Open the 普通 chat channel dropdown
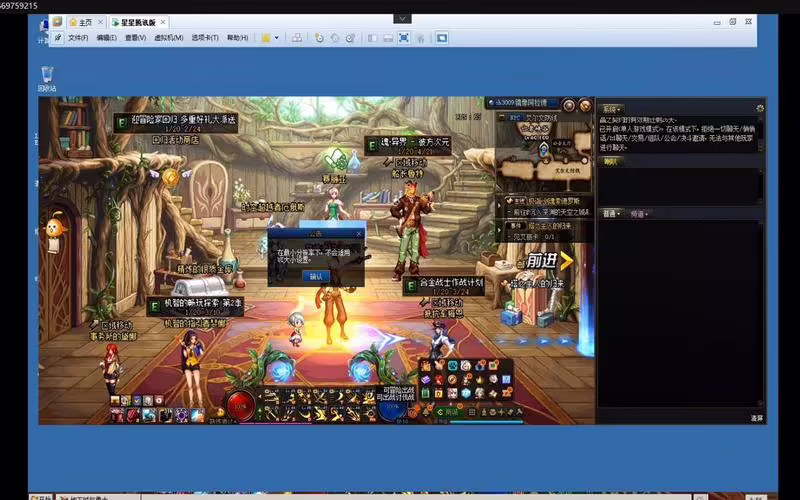The image size is (800, 500). click(611, 214)
